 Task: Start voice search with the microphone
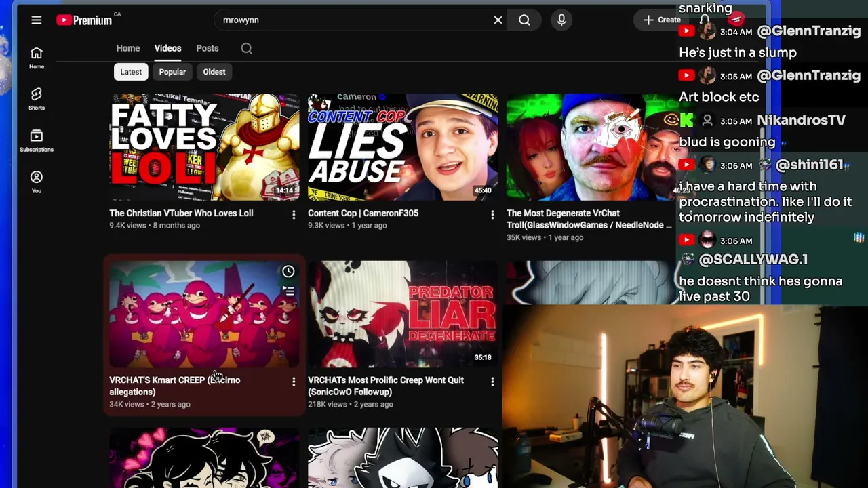click(x=561, y=20)
